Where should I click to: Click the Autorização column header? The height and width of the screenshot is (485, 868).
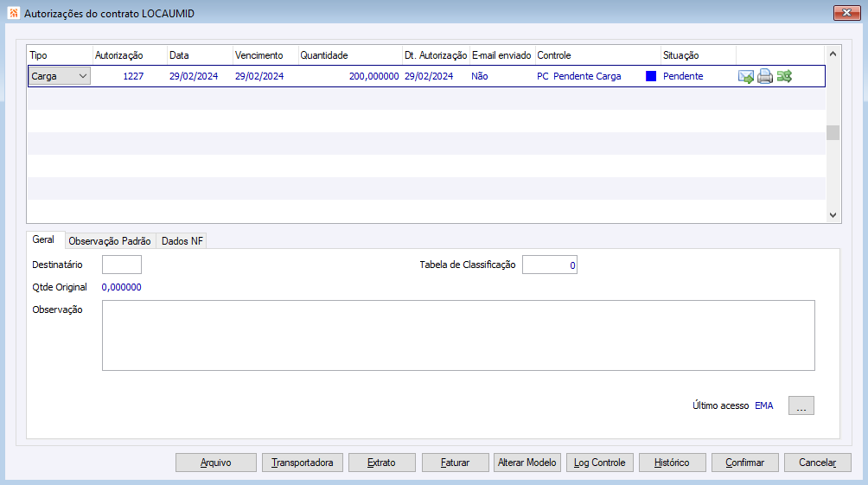(x=130, y=55)
